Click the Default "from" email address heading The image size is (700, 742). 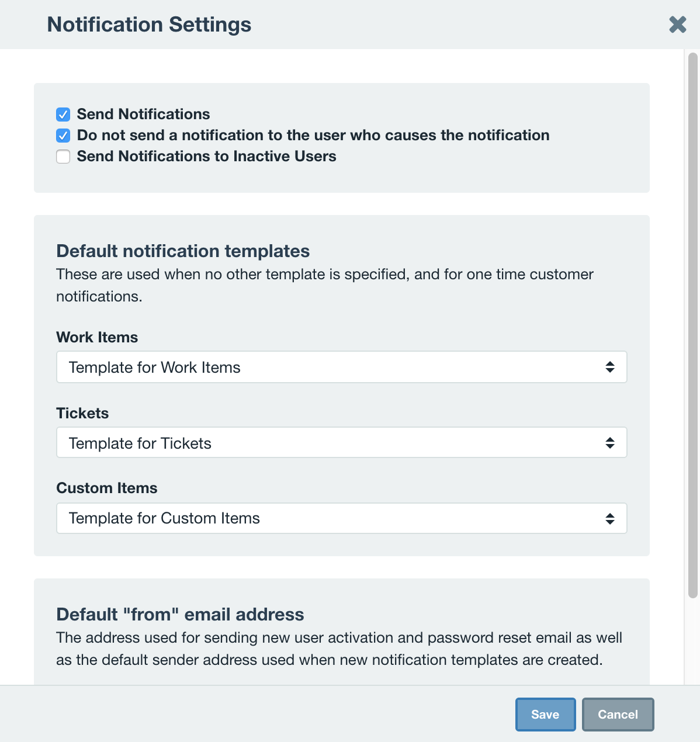(180, 615)
